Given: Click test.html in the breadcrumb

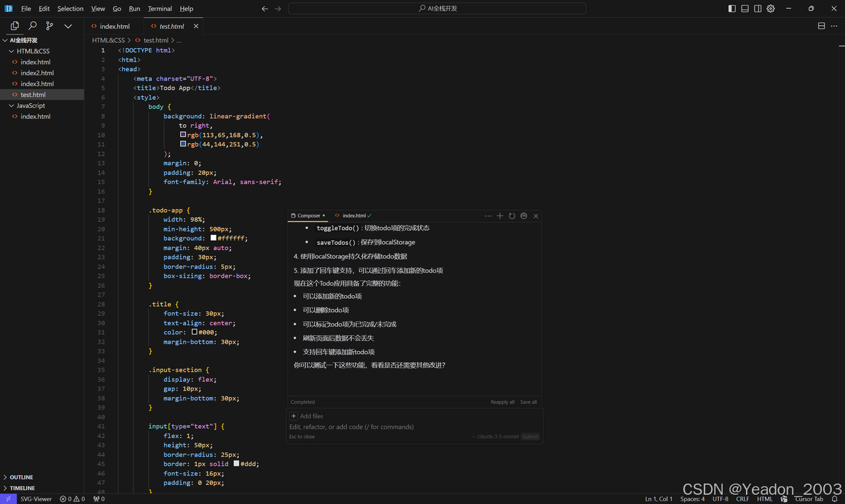Looking at the screenshot, I should pos(156,40).
